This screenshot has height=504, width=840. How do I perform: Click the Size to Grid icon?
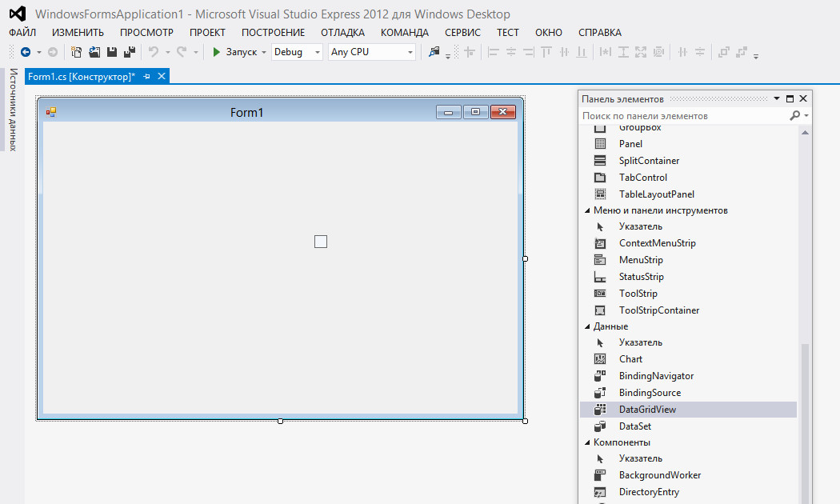tap(659, 52)
